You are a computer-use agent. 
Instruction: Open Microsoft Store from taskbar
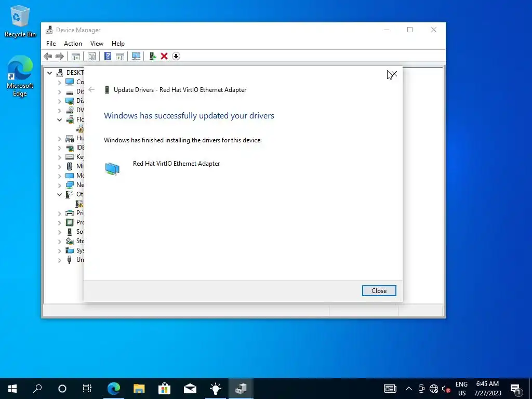[165, 389]
